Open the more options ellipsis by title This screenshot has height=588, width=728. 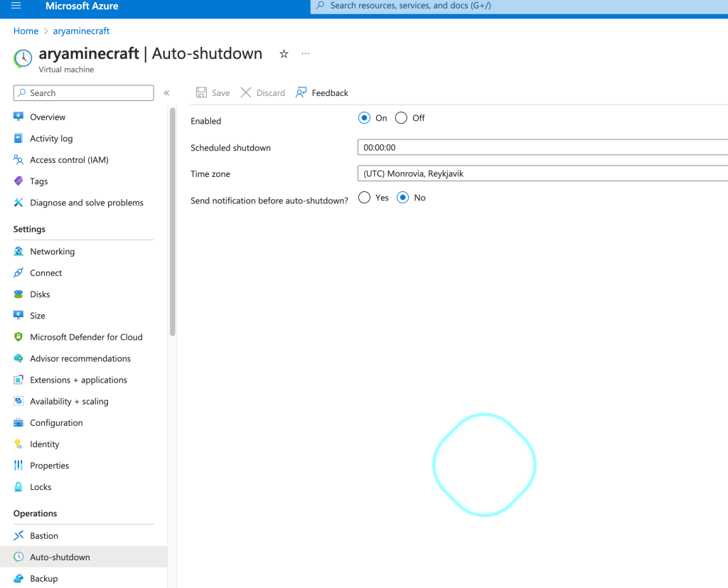[305, 53]
